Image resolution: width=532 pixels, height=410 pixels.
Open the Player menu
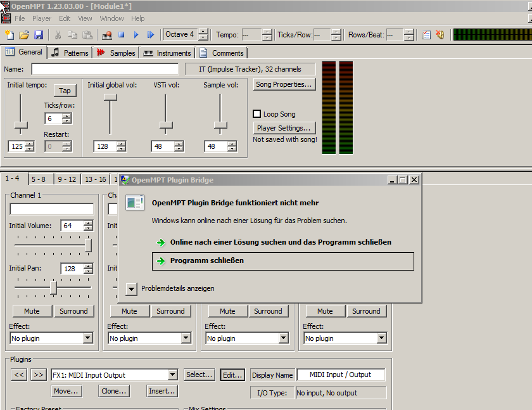coord(42,18)
